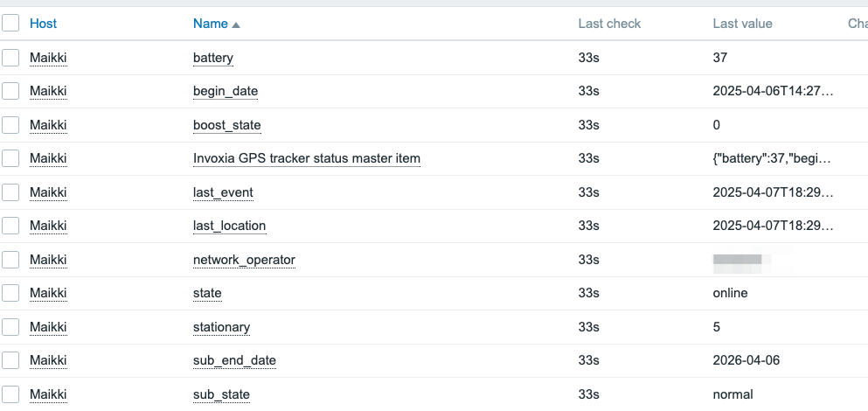Screen dimensions: 868x411
Task: Check the stationary row checkbox
Action: point(10,327)
